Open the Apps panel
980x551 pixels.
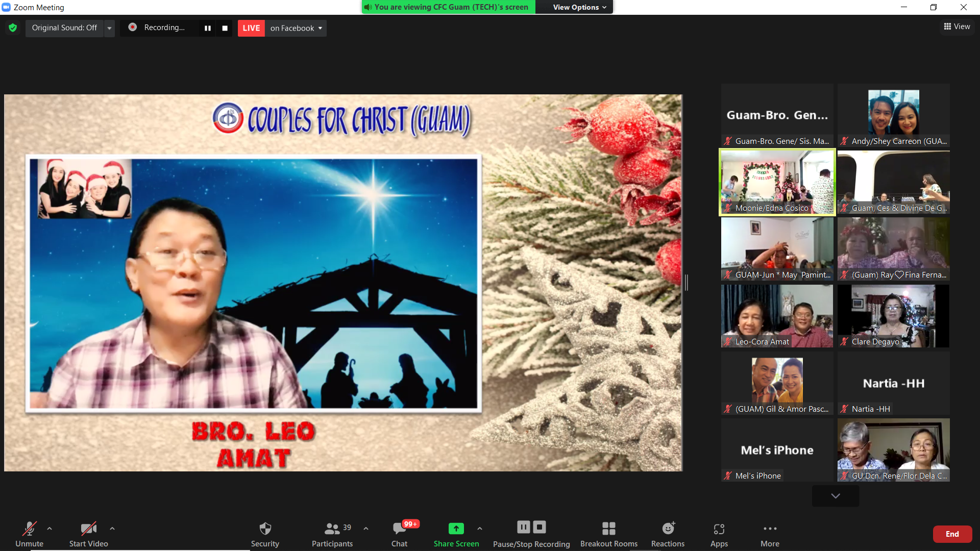pos(719,534)
